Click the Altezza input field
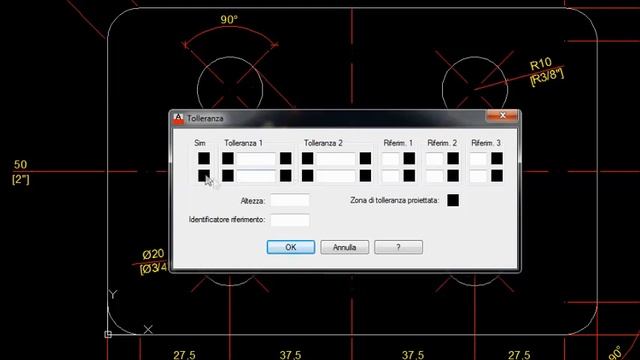This screenshot has width=640, height=360. (x=290, y=201)
